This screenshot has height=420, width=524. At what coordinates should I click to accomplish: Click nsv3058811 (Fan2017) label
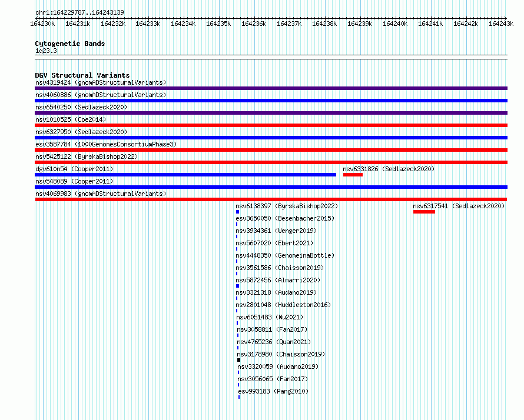272,329
